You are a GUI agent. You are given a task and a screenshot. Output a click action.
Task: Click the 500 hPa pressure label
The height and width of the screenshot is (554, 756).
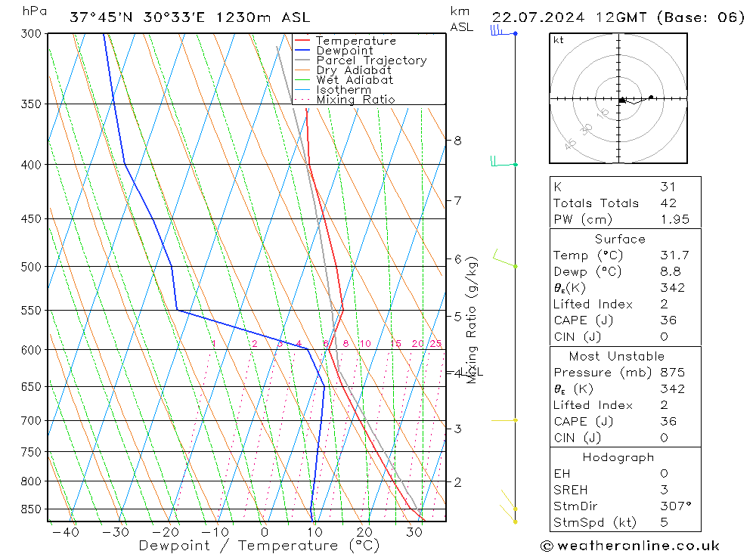click(31, 267)
